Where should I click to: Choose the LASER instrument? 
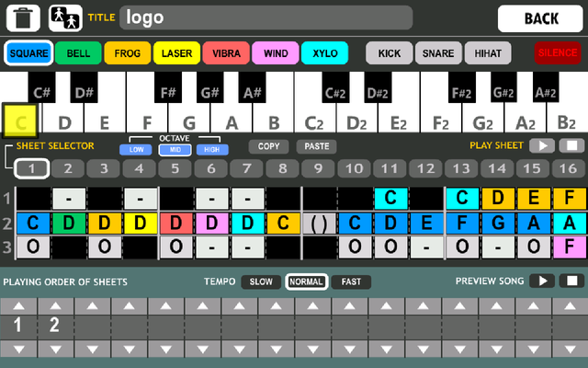pos(176,53)
